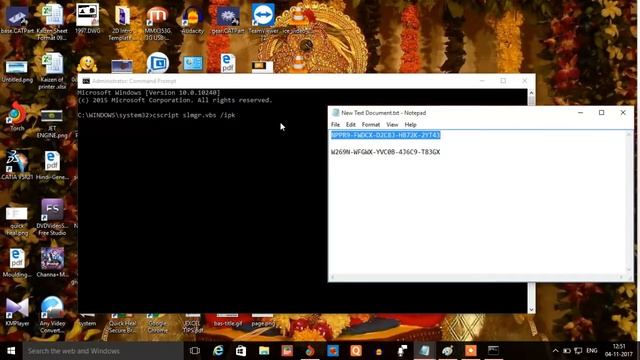Screen dimensions: 640x360
Task: Show hidden system tray icons
Action: click(x=555, y=351)
